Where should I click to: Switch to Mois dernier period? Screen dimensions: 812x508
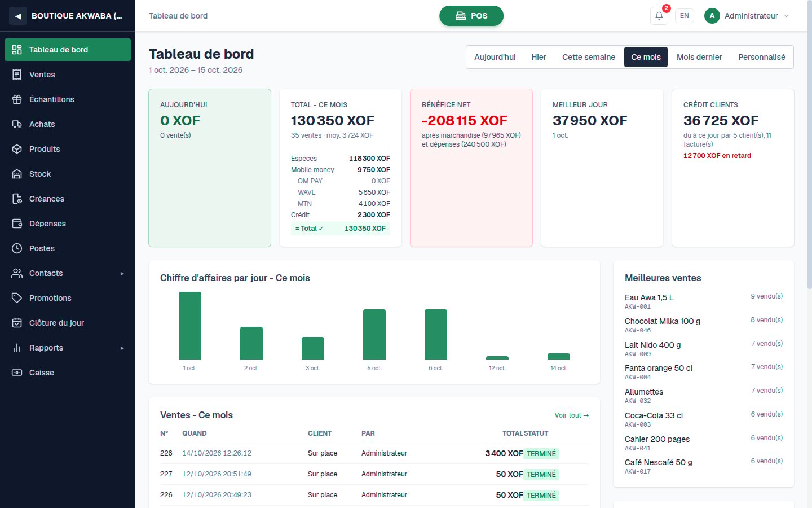click(699, 57)
